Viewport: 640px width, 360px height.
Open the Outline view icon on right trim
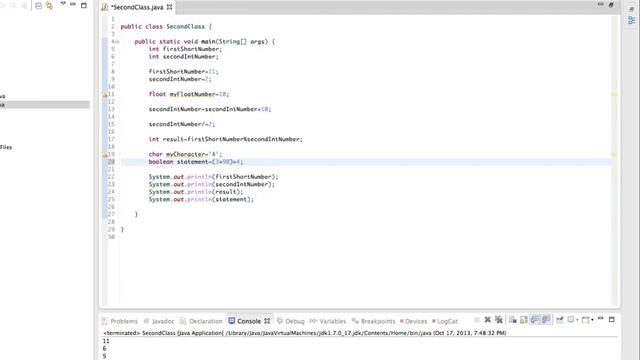[631, 20]
